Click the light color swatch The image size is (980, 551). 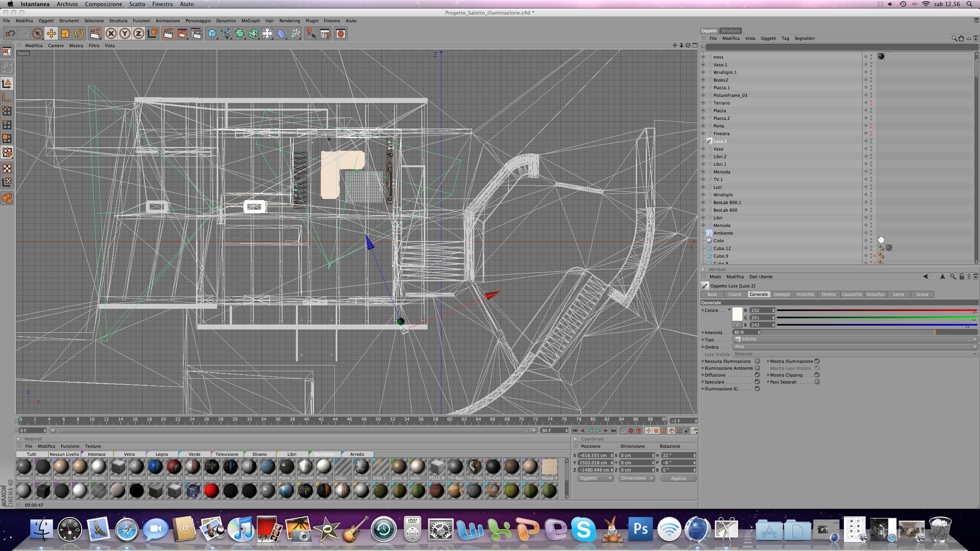(x=737, y=314)
